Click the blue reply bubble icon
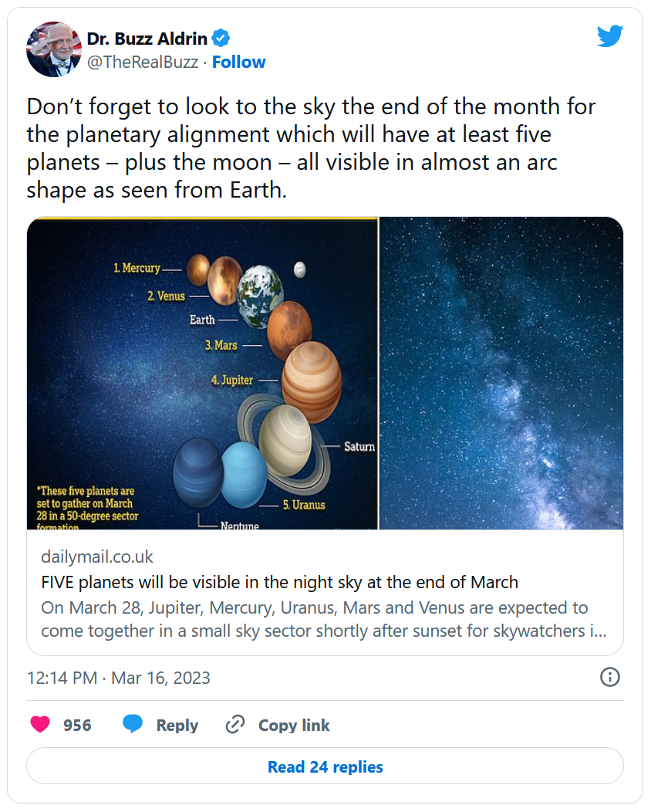This screenshot has height=812, width=651. [x=133, y=724]
